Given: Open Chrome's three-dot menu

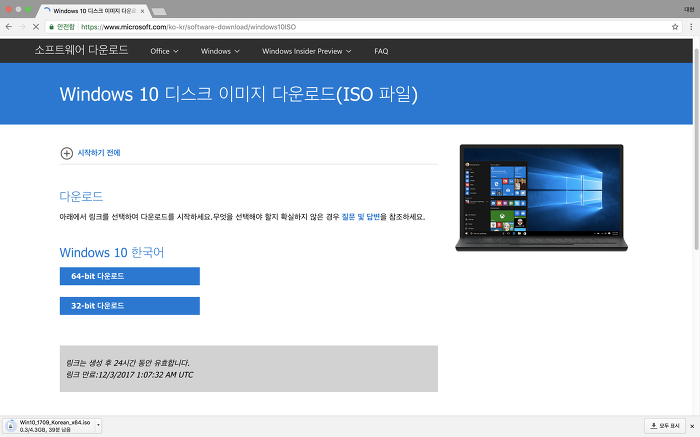Looking at the screenshot, I should coord(691,27).
